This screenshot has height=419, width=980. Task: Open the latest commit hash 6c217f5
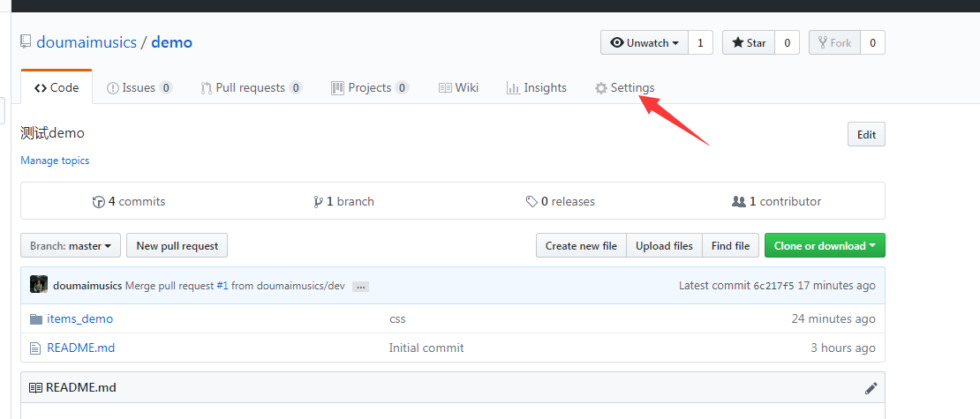point(773,286)
